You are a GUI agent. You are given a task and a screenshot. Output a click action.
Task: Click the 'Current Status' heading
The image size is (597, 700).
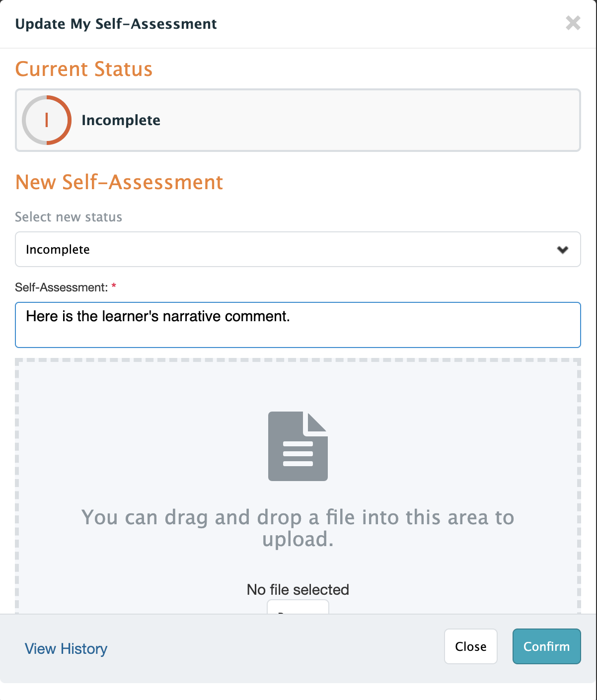tap(83, 69)
